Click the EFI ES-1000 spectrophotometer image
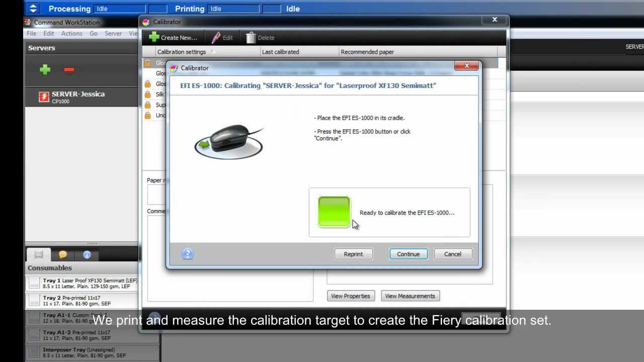Screen dimensions: 644x362 [229, 142]
